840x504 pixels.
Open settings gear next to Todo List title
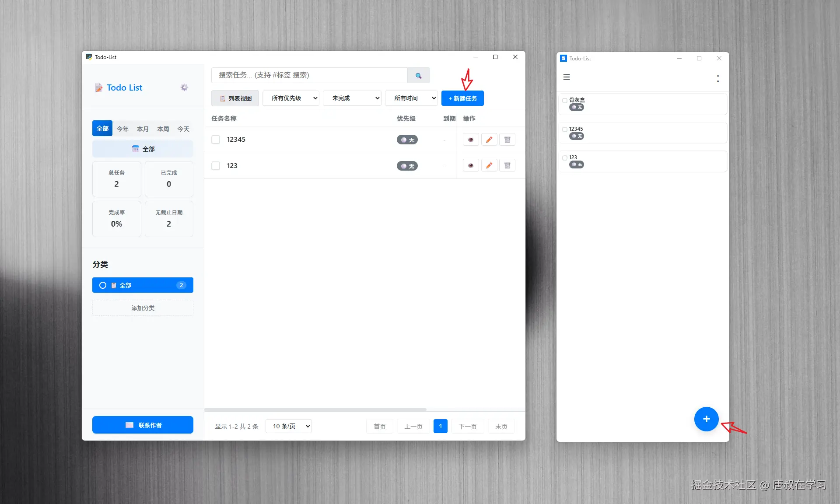coord(184,87)
